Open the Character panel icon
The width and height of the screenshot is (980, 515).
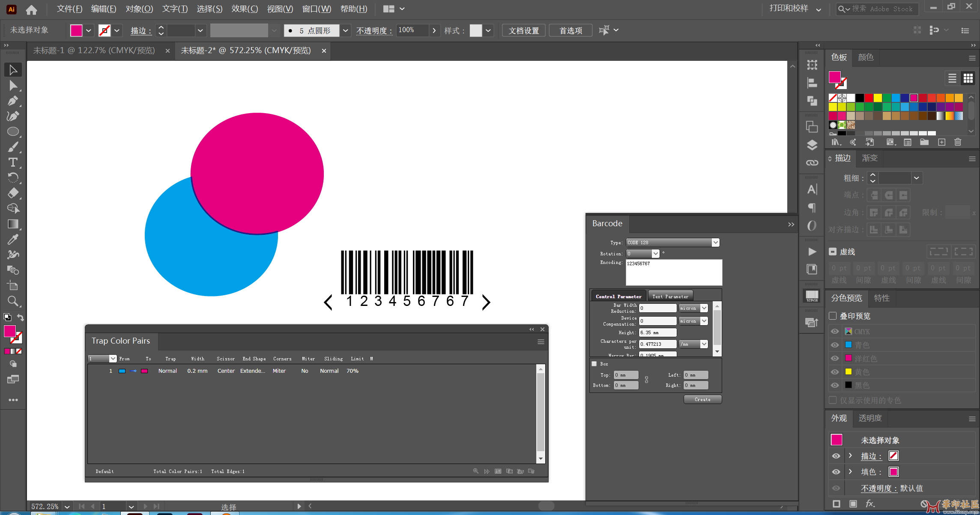tap(812, 189)
